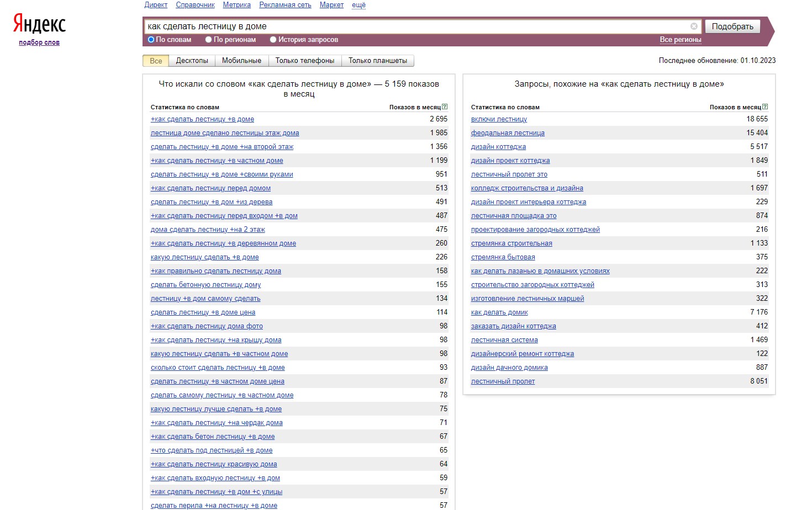Open similar query 'лестничная система'

tap(504, 340)
